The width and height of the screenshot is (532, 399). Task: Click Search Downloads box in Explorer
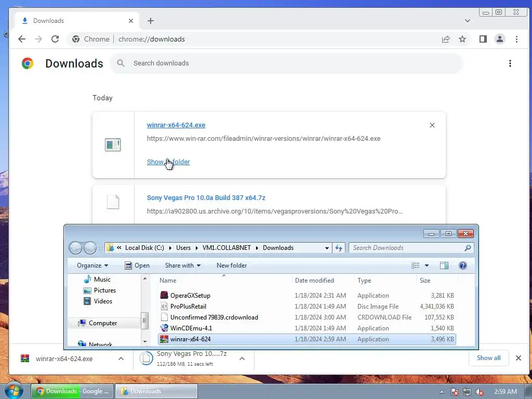pos(411,248)
